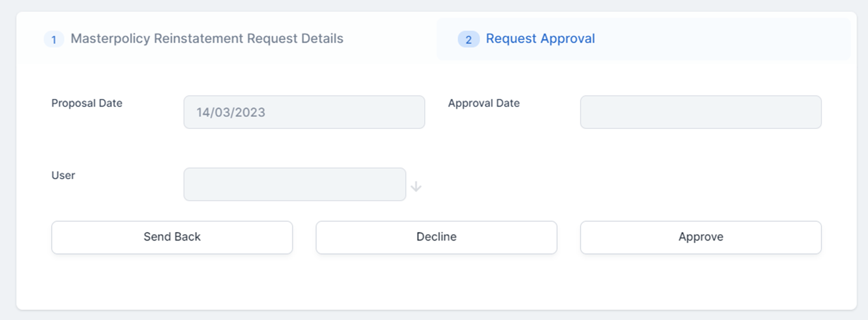Click the Proposal Date label text
Viewport: 868px width, 320px height.
click(87, 103)
